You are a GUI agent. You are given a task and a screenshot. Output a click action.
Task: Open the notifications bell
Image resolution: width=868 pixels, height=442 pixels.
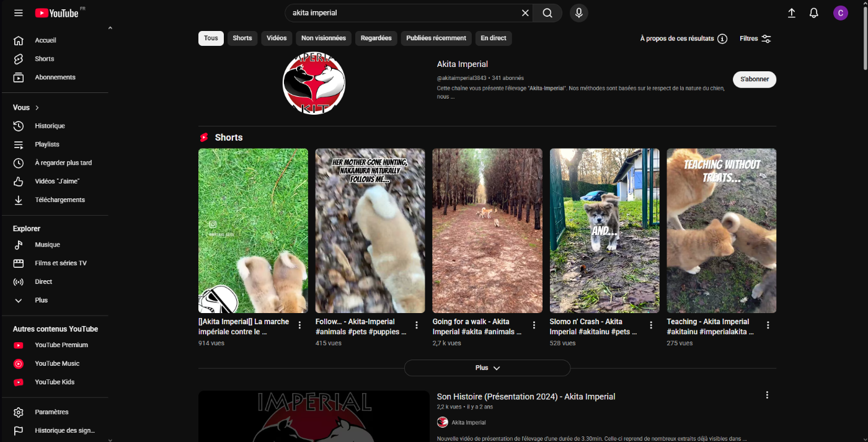[x=814, y=13]
